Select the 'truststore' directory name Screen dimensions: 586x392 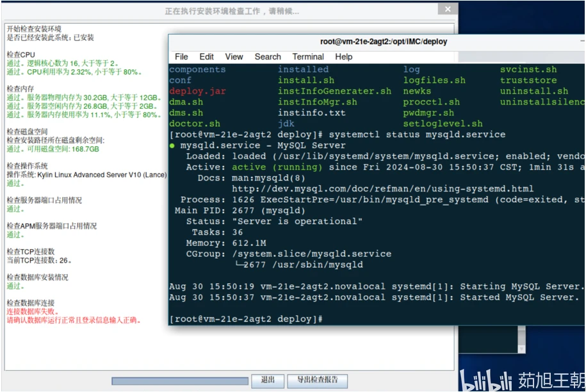coord(528,80)
